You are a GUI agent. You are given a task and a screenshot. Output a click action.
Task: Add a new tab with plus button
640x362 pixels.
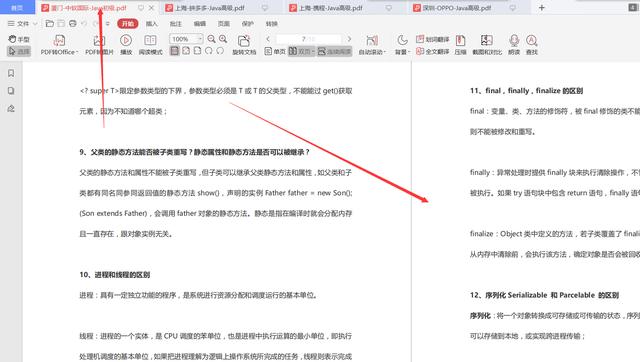coord(542,7)
